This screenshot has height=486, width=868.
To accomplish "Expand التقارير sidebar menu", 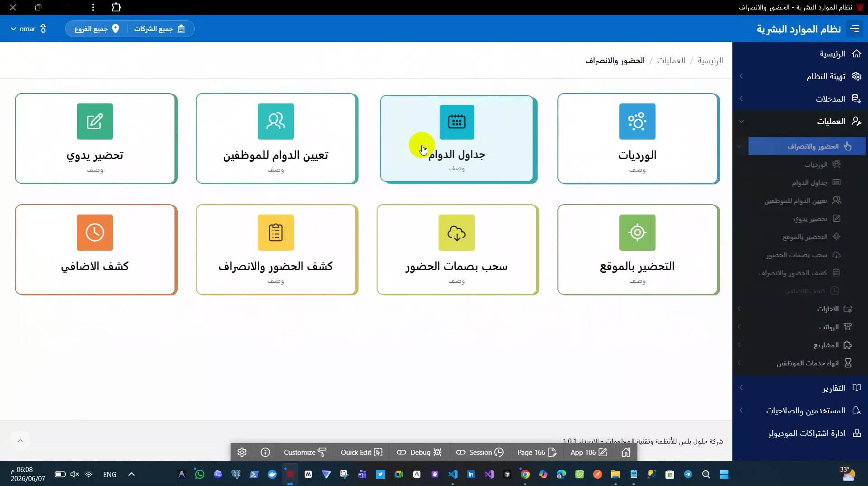I will point(800,388).
